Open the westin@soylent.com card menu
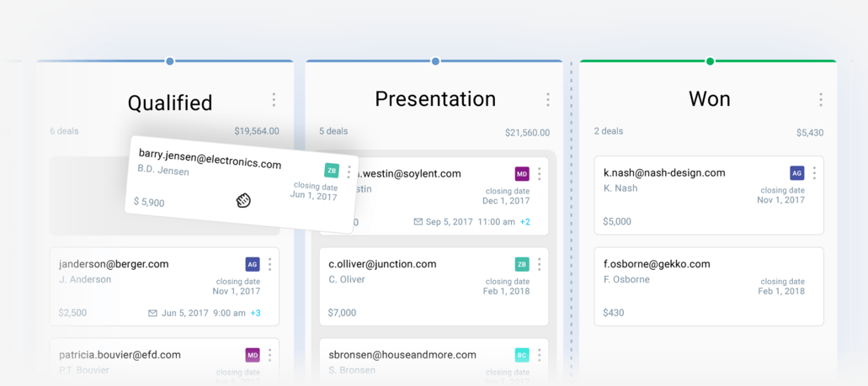The height and width of the screenshot is (386, 868). 539,173
